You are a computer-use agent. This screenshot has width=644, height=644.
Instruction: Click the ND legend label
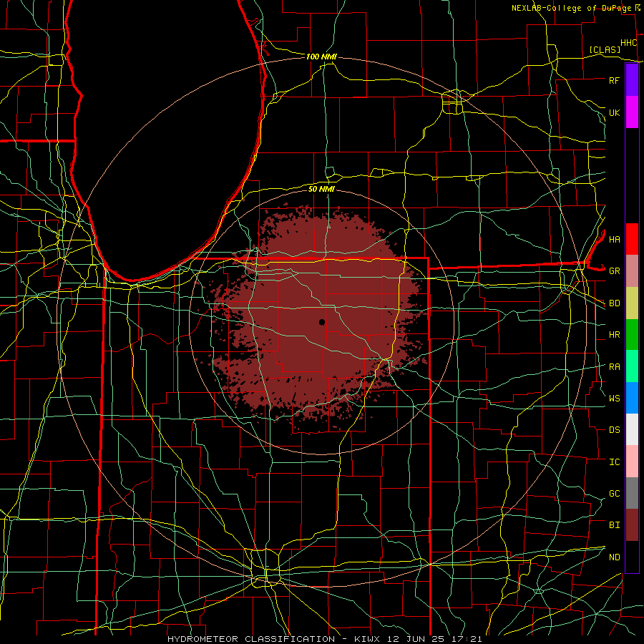click(614, 557)
